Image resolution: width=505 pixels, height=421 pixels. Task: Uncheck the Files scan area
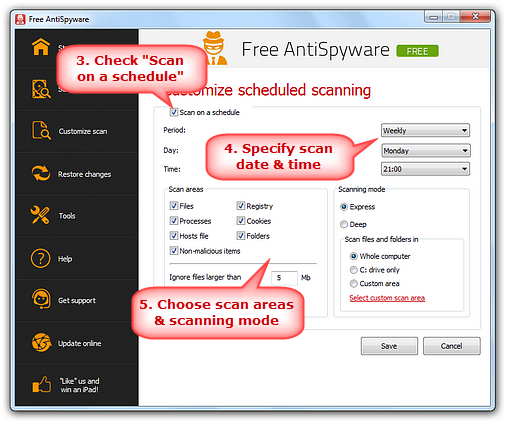[x=174, y=206]
